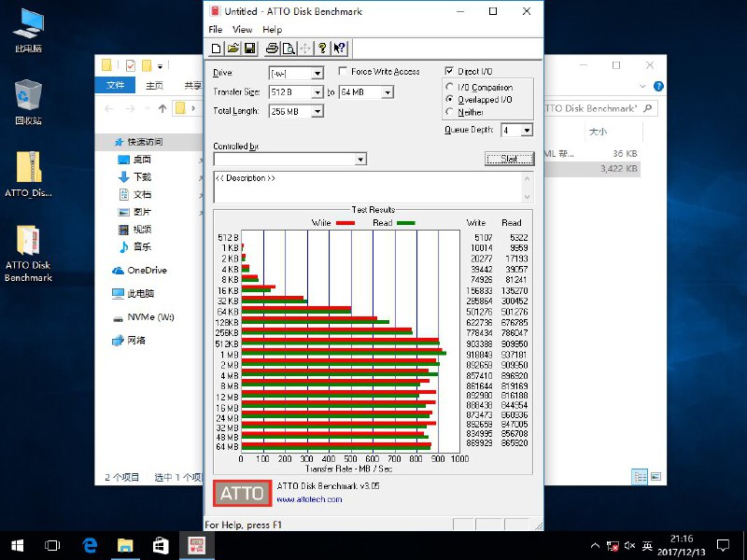Image resolution: width=747 pixels, height=560 pixels.
Task: Open the 主页 tab in Explorer
Action: click(154, 85)
